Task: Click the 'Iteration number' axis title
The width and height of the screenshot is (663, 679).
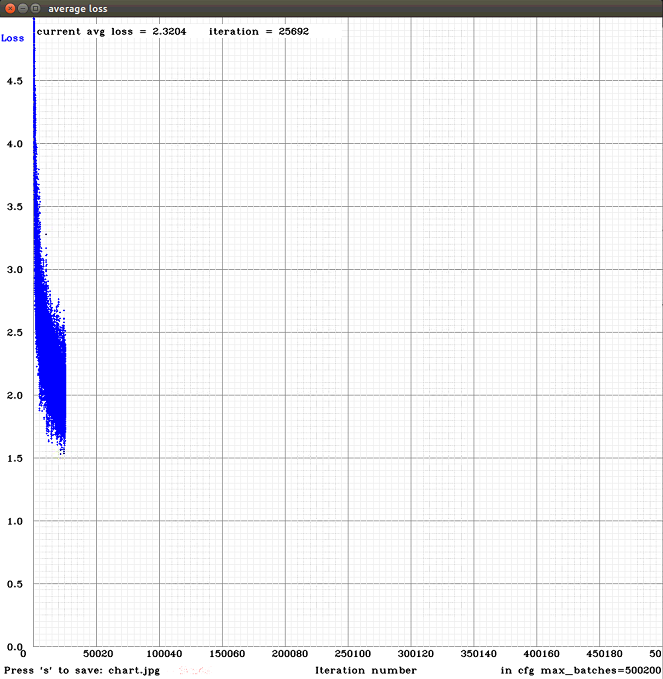Action: (366, 670)
